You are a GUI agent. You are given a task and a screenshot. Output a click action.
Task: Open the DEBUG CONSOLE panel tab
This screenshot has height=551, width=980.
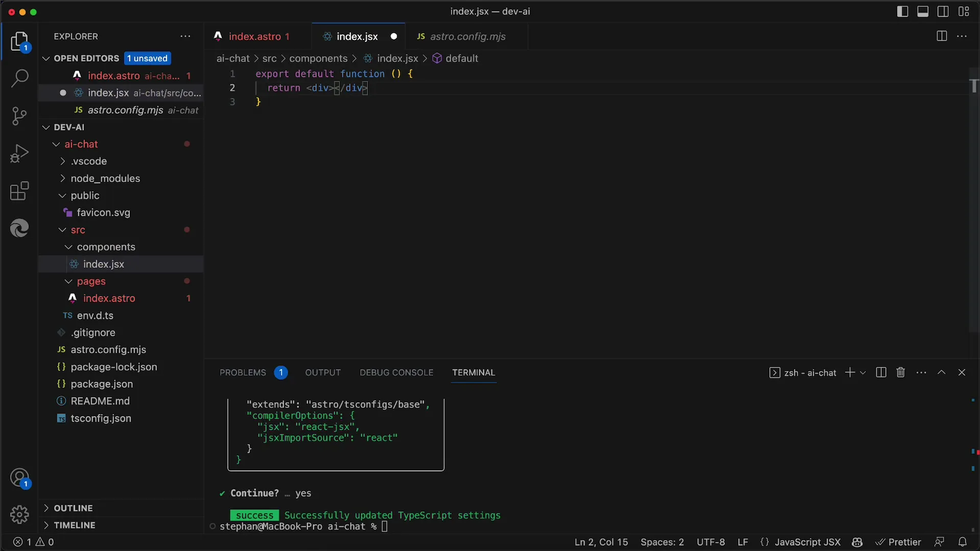(396, 373)
